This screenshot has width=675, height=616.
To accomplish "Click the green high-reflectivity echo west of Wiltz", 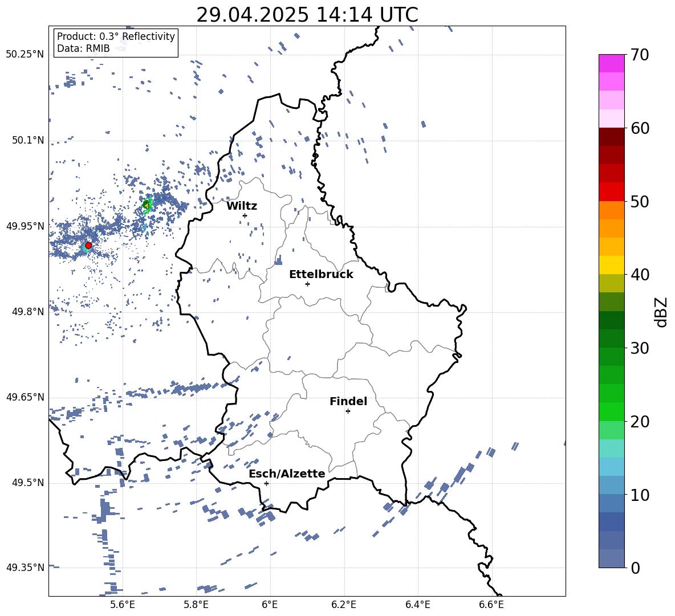I will [147, 205].
